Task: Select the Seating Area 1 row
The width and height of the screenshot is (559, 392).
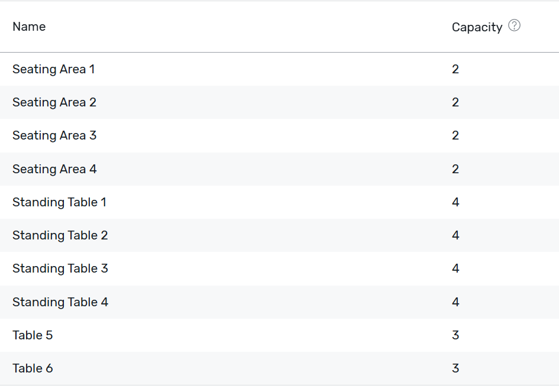Action: coord(279,69)
